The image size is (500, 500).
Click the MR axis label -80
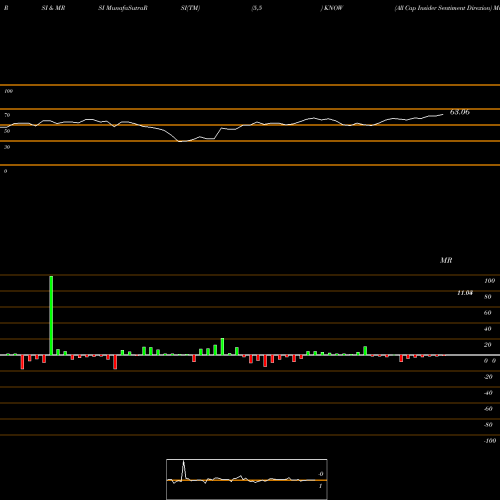coord(488,425)
